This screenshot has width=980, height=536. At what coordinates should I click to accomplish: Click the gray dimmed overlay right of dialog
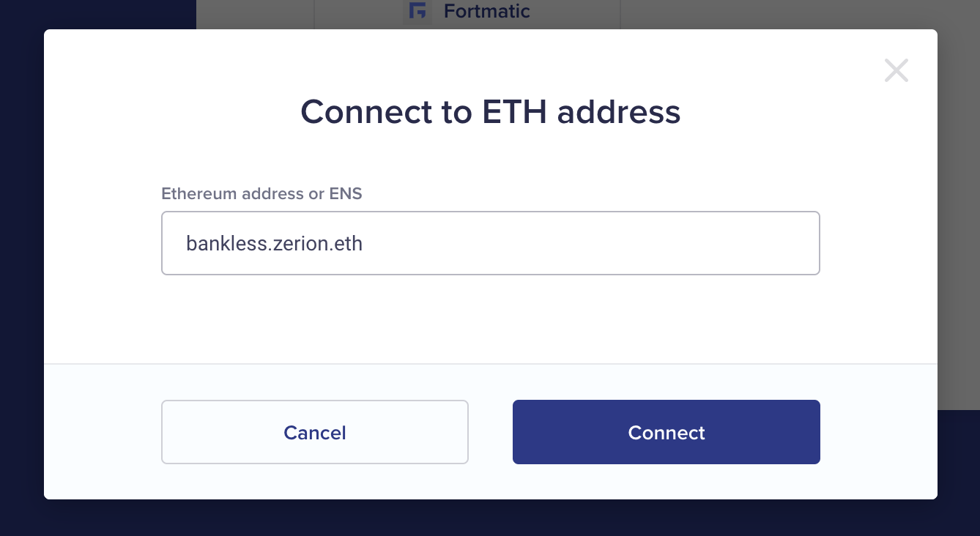(x=958, y=220)
